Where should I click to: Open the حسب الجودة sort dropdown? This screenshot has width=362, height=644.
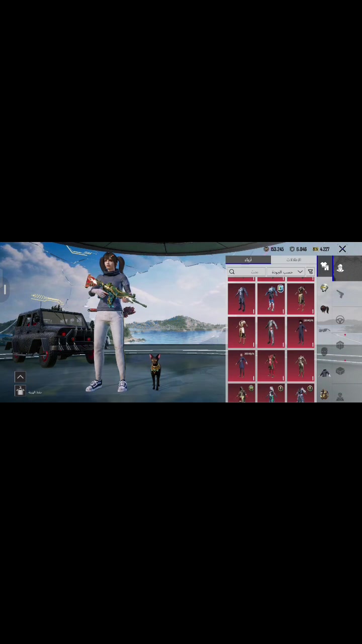click(287, 272)
